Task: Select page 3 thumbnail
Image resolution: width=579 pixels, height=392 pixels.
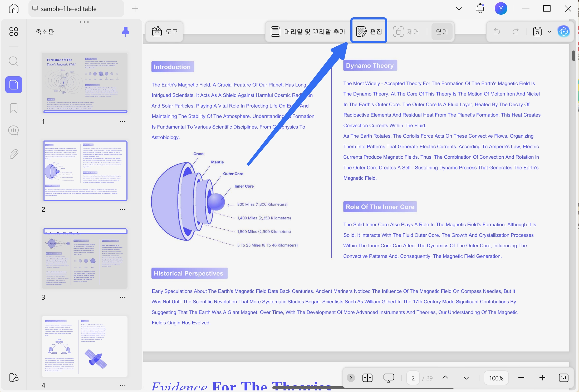Action: [x=85, y=259]
